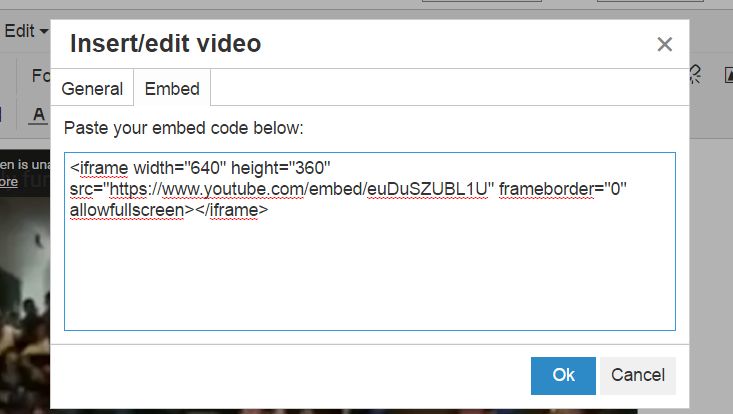Focus the left text box above the dialog
The width and height of the screenshot is (733, 414).
click(x=481, y=1)
